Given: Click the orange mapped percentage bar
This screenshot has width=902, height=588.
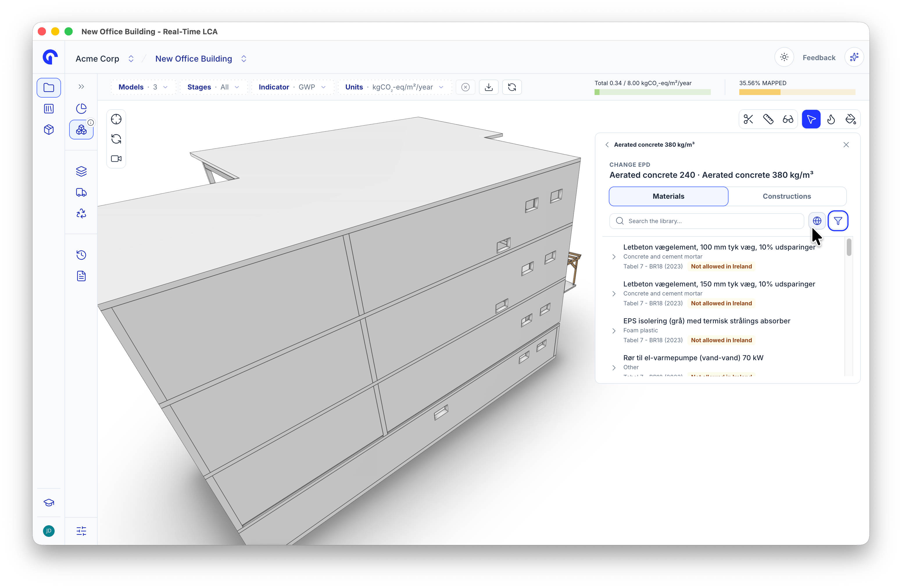Looking at the screenshot, I should 797,92.
